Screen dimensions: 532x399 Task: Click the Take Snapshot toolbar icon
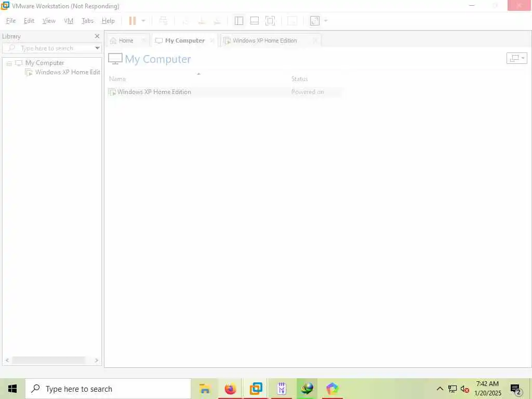click(185, 21)
